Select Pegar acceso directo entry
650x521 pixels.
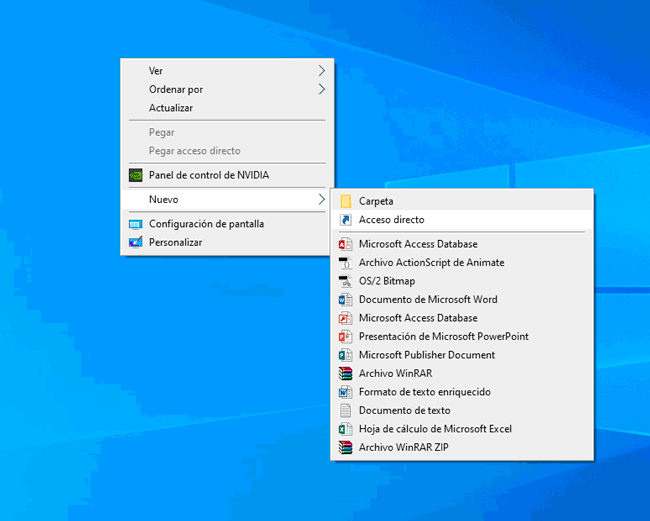227,150
